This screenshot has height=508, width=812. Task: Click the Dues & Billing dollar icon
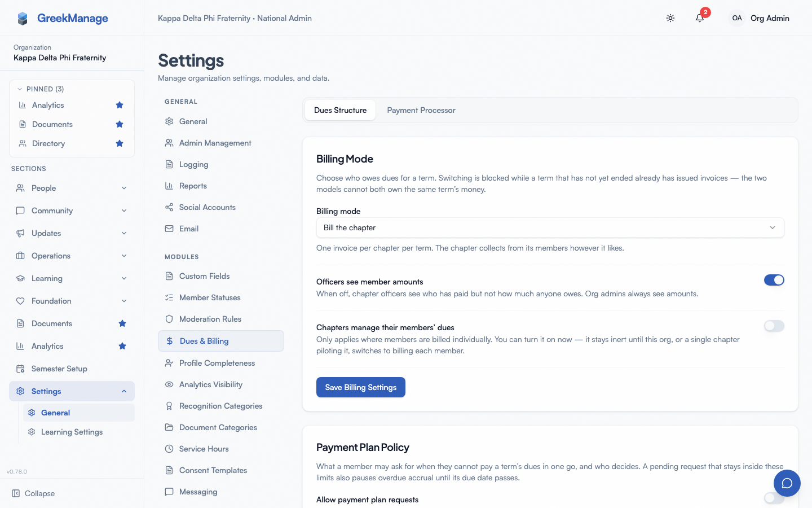tap(170, 341)
